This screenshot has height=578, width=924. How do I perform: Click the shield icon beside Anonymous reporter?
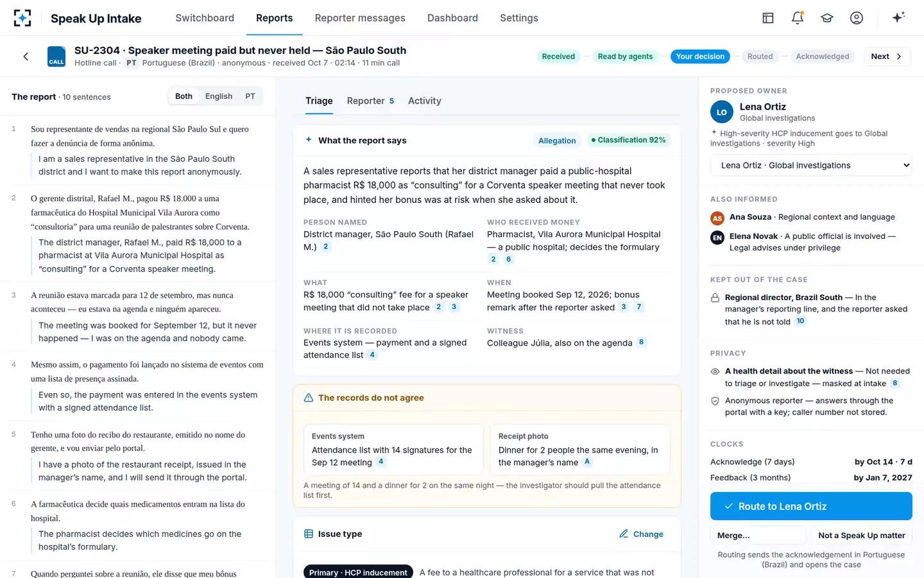715,401
